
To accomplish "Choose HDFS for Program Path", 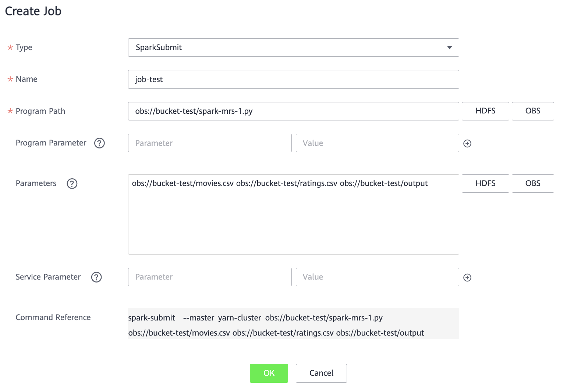I will pos(485,111).
